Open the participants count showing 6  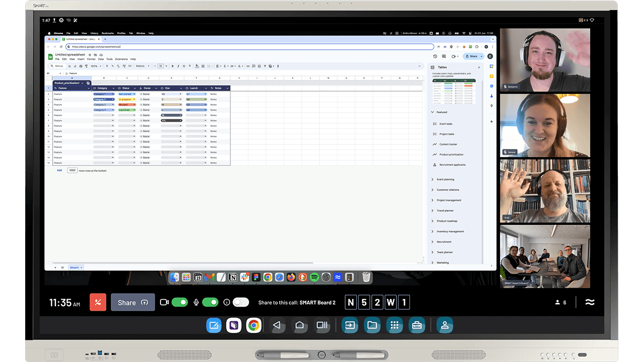560,302
